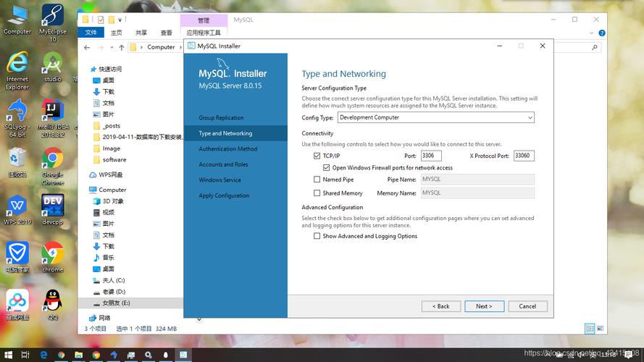Click the Explorer back arrow
644x362 pixels.
click(87, 48)
